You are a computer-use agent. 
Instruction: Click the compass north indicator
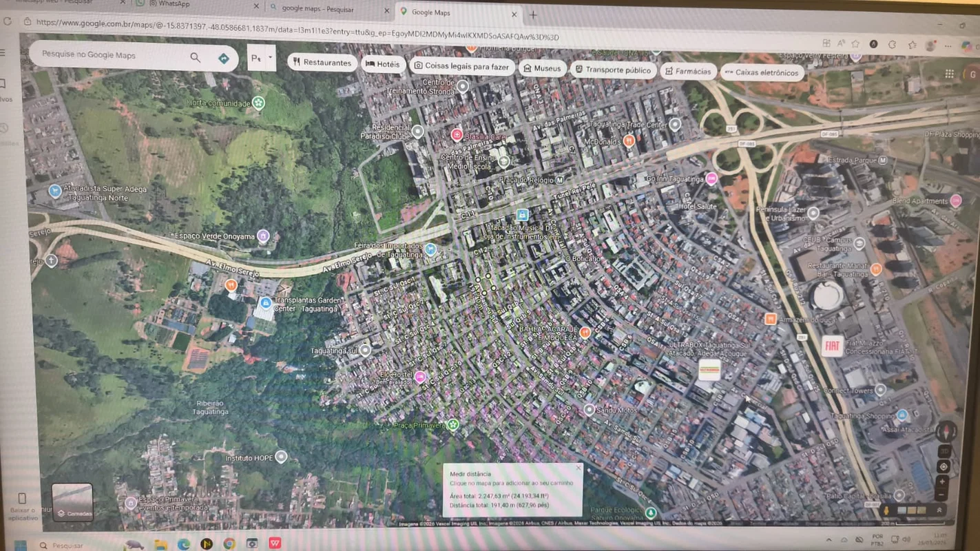946,433
